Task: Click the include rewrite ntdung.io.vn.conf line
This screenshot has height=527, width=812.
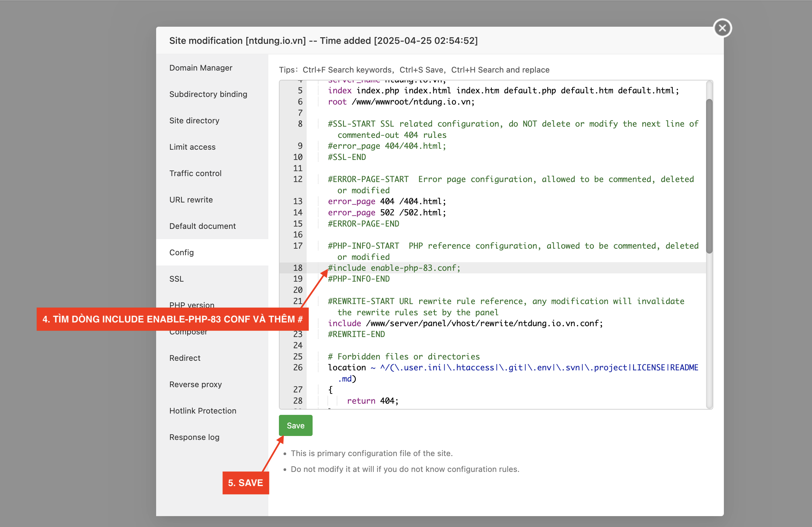Action: pyautogui.click(x=465, y=323)
